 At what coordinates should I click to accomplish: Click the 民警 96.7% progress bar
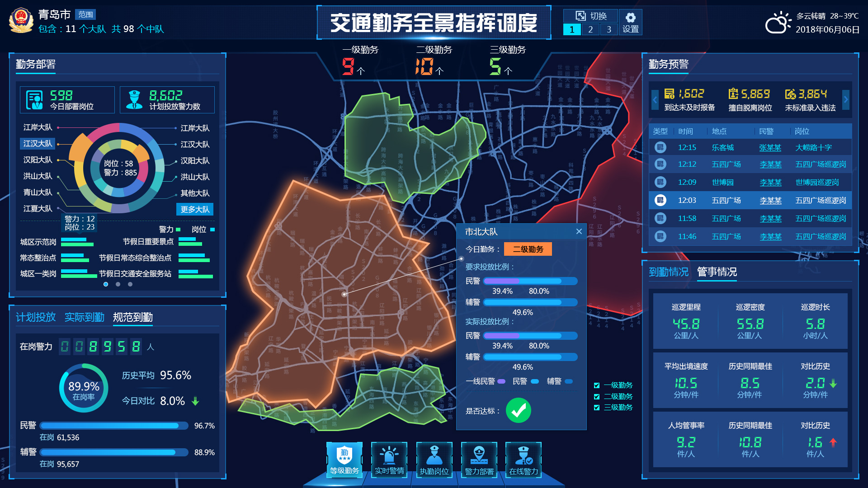(x=114, y=426)
